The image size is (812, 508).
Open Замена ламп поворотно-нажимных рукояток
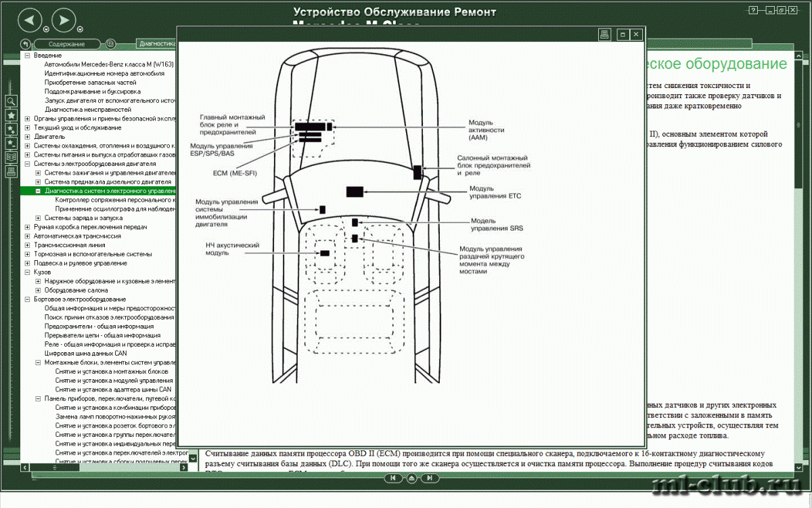115,417
